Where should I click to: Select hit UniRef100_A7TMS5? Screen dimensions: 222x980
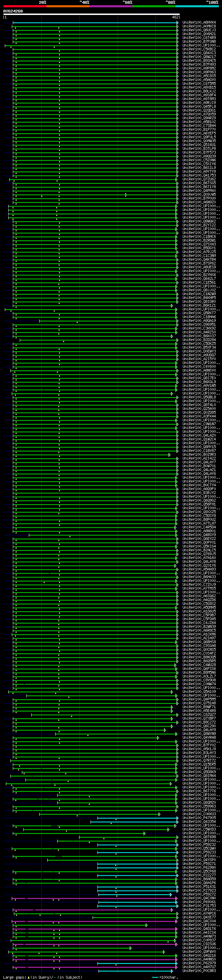pos(199,588)
